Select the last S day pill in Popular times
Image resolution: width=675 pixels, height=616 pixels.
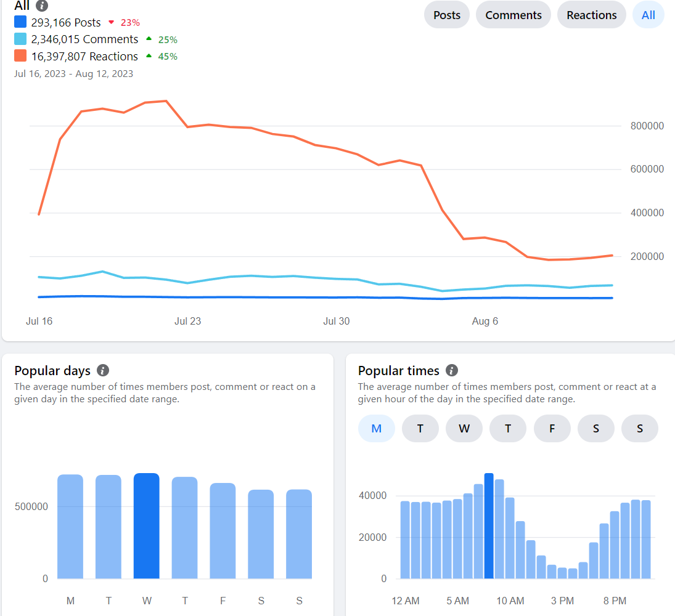[640, 429]
